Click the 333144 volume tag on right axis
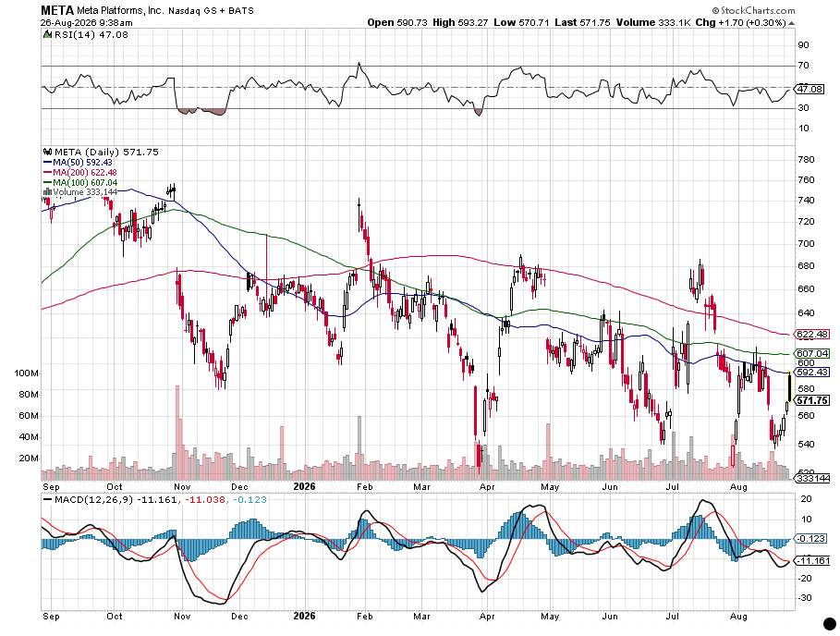 [x=812, y=479]
